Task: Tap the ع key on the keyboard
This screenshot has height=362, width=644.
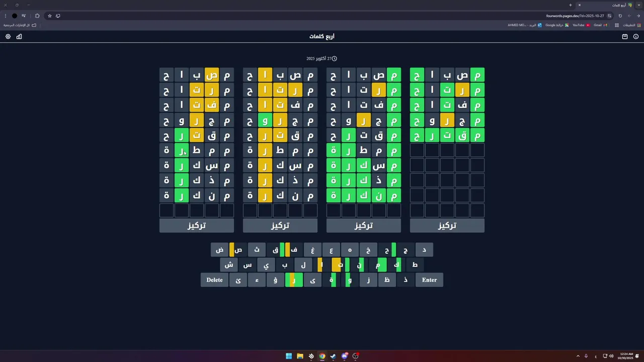Action: point(331,250)
